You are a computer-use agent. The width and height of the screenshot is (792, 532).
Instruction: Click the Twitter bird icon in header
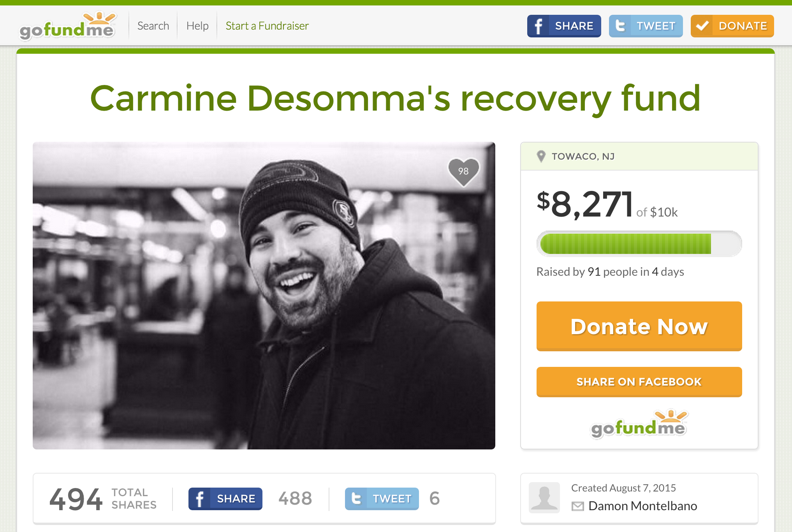coord(620,26)
